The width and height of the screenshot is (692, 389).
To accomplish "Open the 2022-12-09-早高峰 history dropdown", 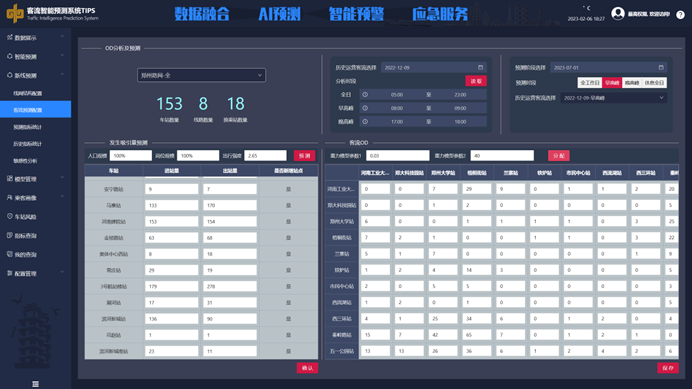I will pos(613,98).
